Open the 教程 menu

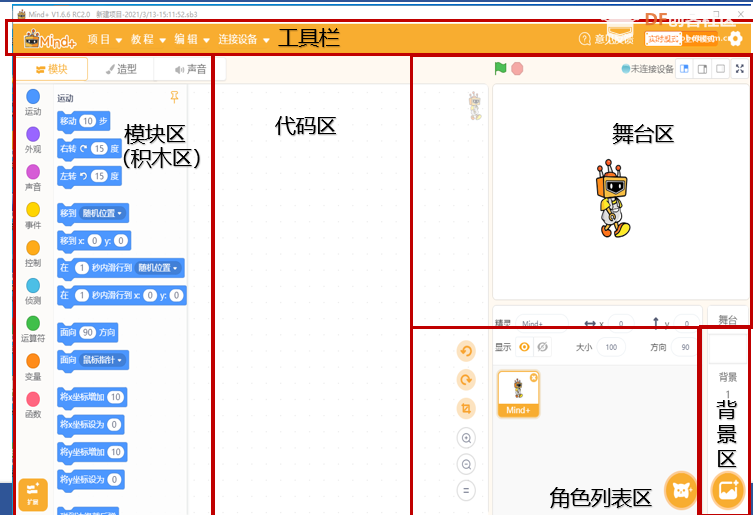(x=143, y=39)
